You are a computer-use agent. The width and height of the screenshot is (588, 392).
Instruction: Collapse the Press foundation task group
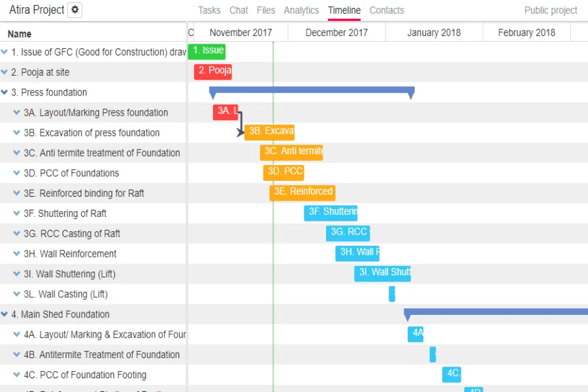click(x=5, y=92)
